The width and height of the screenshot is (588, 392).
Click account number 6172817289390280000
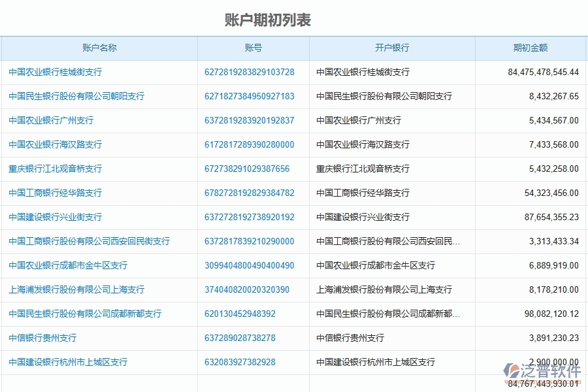pyautogui.click(x=253, y=144)
